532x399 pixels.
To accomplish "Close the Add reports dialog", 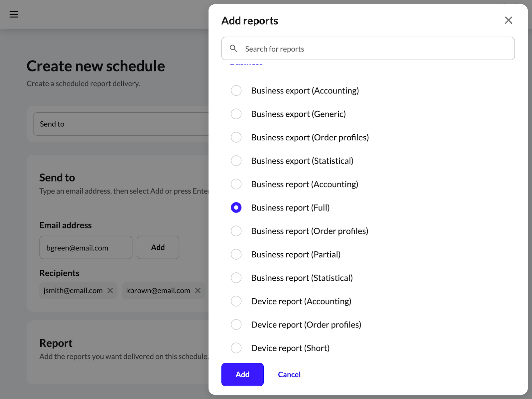I will [x=508, y=20].
